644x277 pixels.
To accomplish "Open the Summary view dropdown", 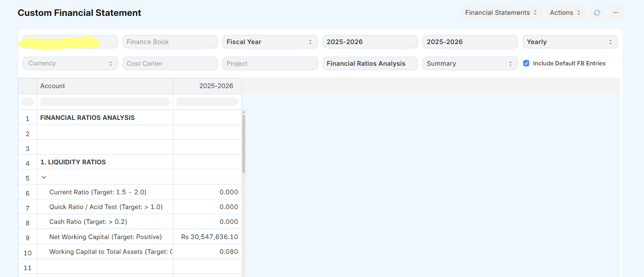I will click(470, 64).
